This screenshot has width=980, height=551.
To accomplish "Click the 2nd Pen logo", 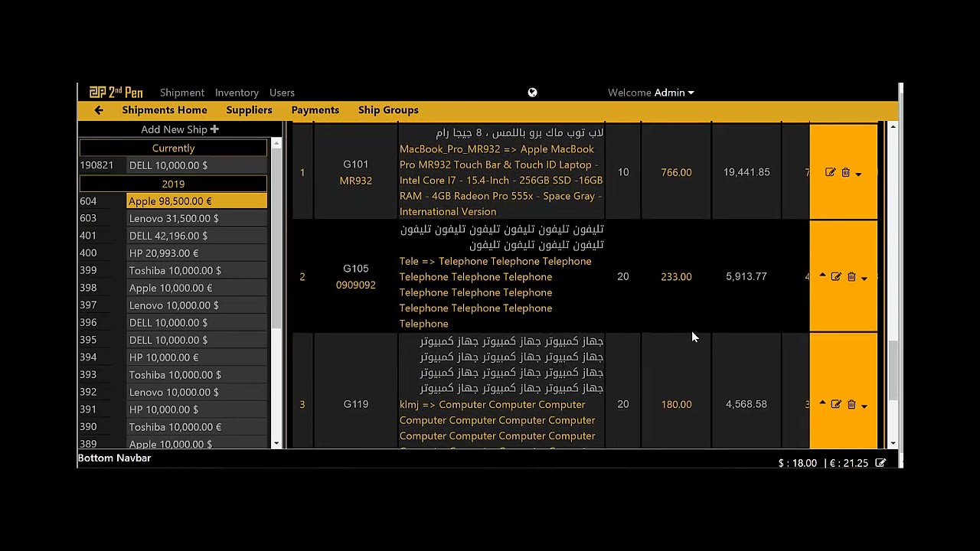I will (x=116, y=93).
